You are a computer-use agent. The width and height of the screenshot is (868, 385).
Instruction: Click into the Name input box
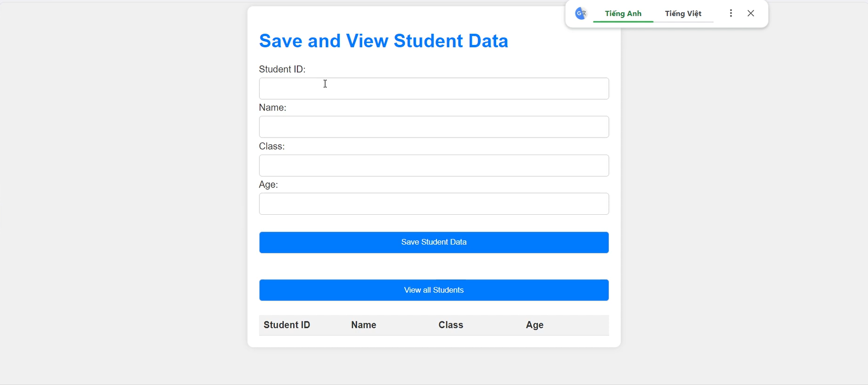[x=434, y=127]
